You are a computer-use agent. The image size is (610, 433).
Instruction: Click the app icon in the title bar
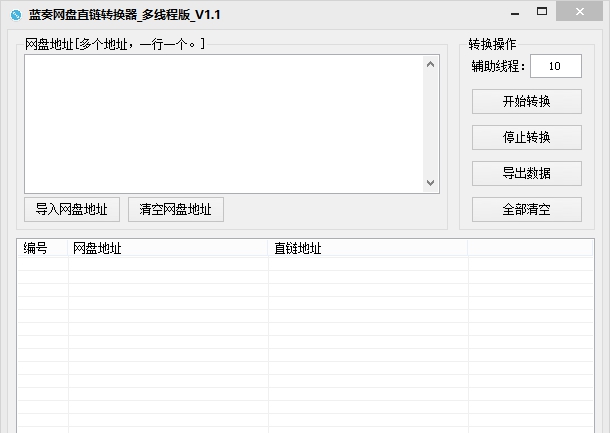[16, 15]
